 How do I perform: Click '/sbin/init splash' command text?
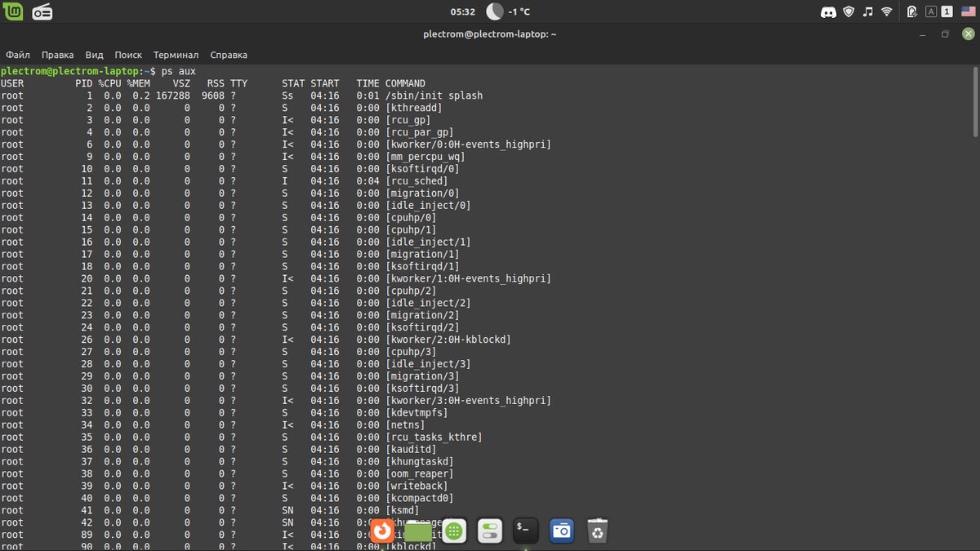click(x=434, y=96)
